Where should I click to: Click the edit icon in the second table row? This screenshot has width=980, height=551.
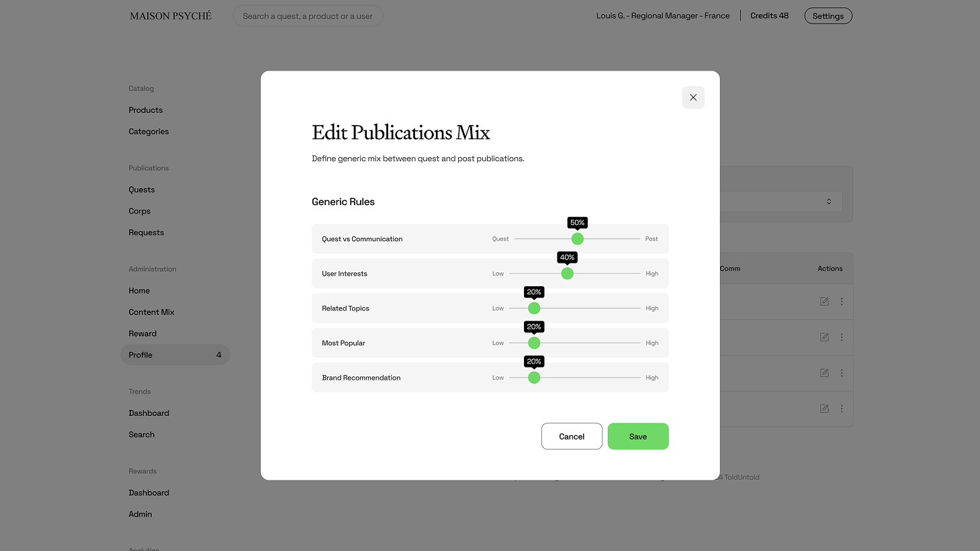coord(824,337)
